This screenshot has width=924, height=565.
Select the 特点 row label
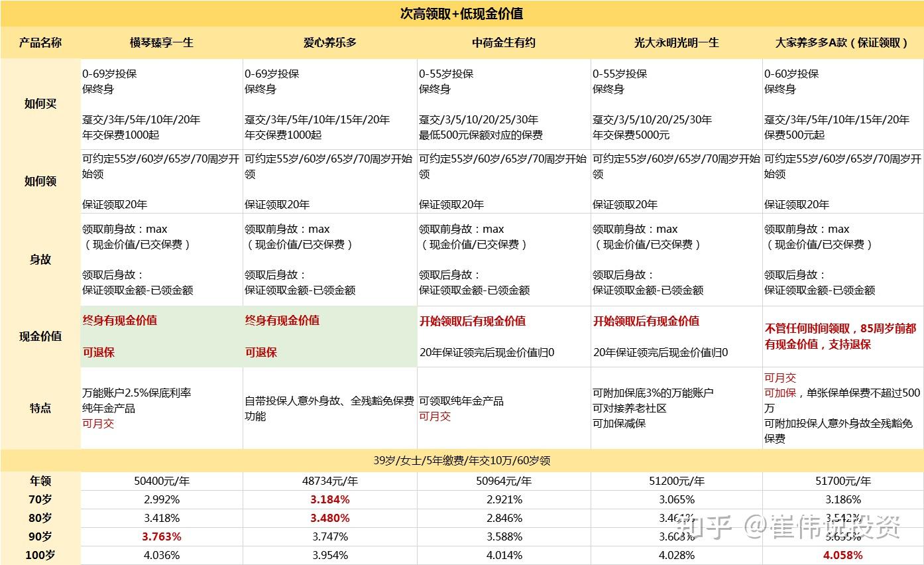tap(40, 408)
